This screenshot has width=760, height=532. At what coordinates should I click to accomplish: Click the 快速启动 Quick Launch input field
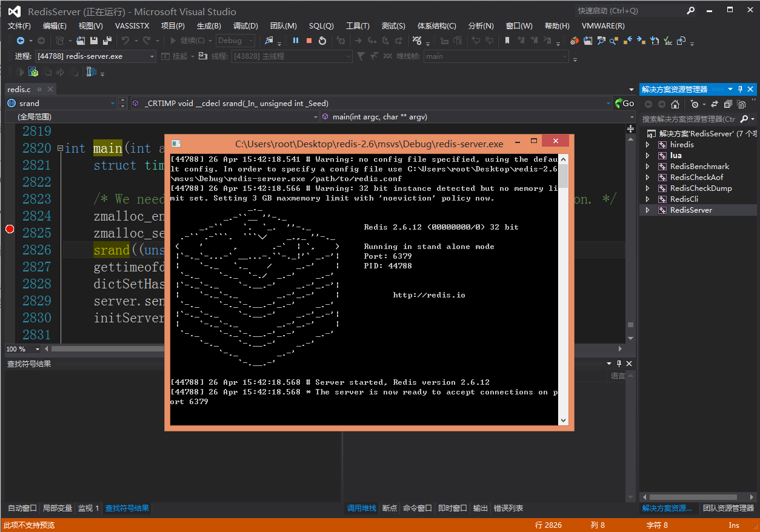[x=629, y=10]
